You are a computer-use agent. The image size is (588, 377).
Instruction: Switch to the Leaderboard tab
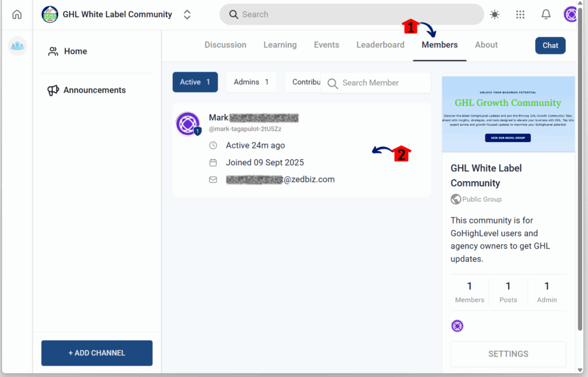(x=380, y=45)
